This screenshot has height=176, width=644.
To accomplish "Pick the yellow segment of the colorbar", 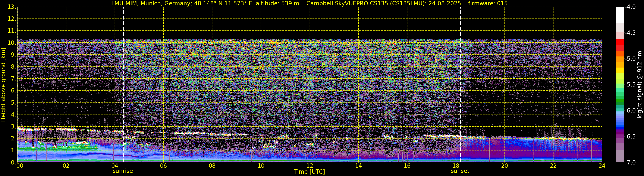I will pyautogui.click(x=620, y=70).
